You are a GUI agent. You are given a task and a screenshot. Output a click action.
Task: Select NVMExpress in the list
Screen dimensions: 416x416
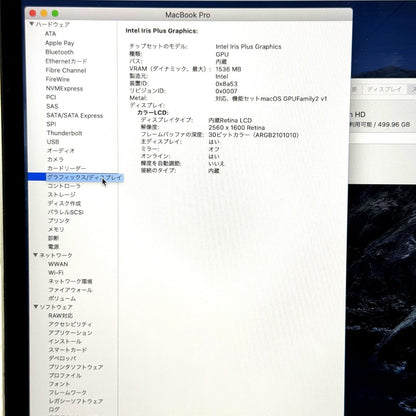(x=64, y=89)
